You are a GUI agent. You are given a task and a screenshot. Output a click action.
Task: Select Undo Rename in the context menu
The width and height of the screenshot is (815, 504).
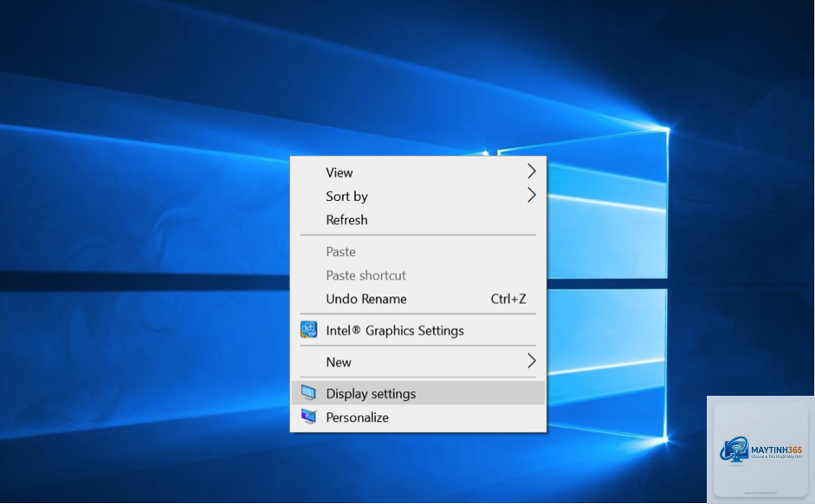pyautogui.click(x=418, y=300)
